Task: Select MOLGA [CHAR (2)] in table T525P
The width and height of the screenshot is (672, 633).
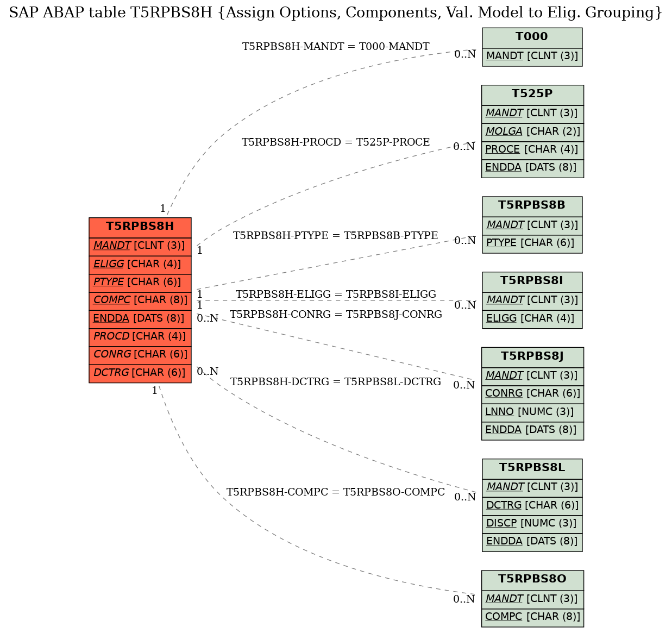Action: tap(532, 131)
